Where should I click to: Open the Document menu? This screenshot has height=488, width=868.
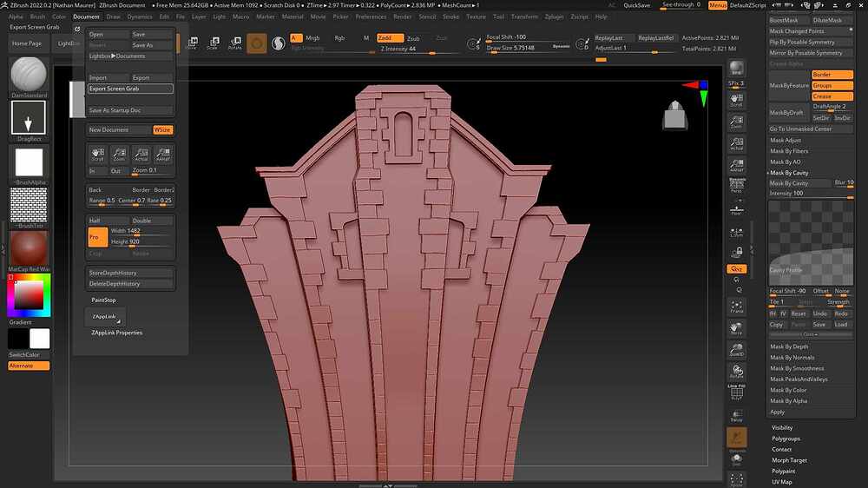point(86,16)
